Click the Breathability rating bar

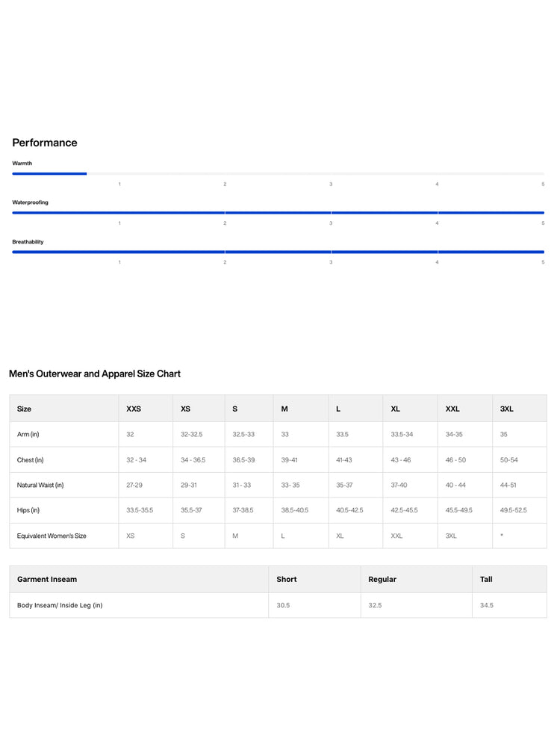pos(278,252)
